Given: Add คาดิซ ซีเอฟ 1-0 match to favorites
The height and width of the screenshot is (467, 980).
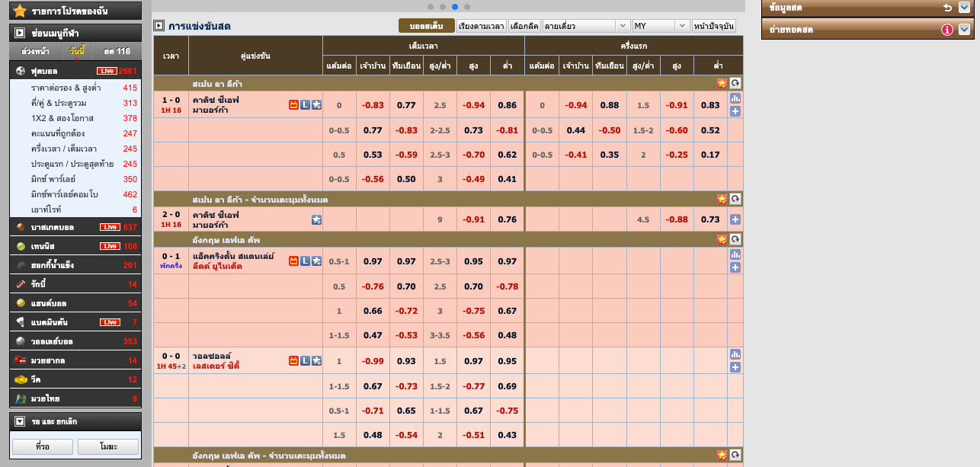Looking at the screenshot, I should coord(316,104).
